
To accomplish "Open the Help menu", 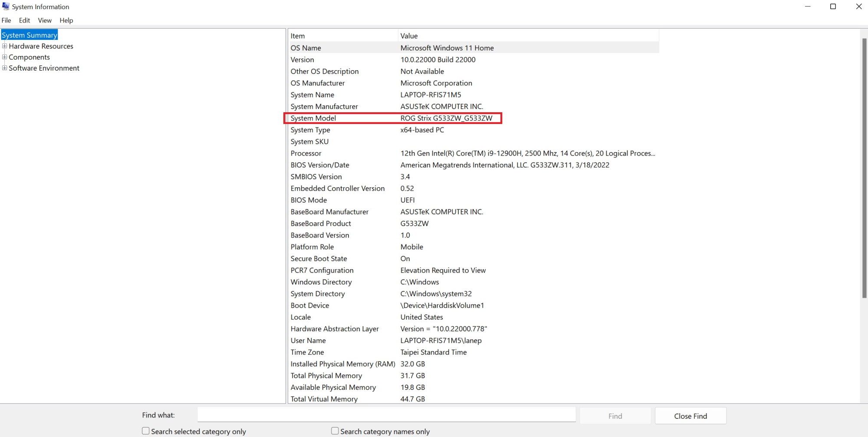I will (66, 20).
